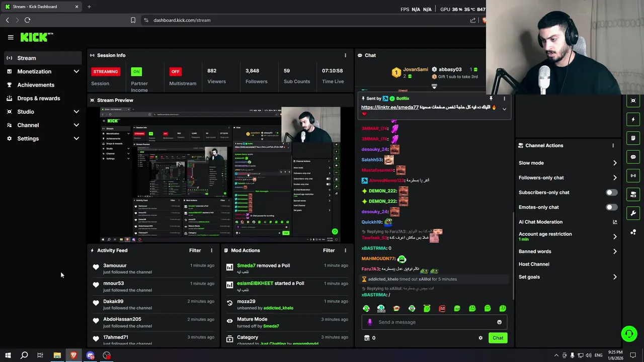
Task: Click Host Channel action
Action: [x=534, y=264]
